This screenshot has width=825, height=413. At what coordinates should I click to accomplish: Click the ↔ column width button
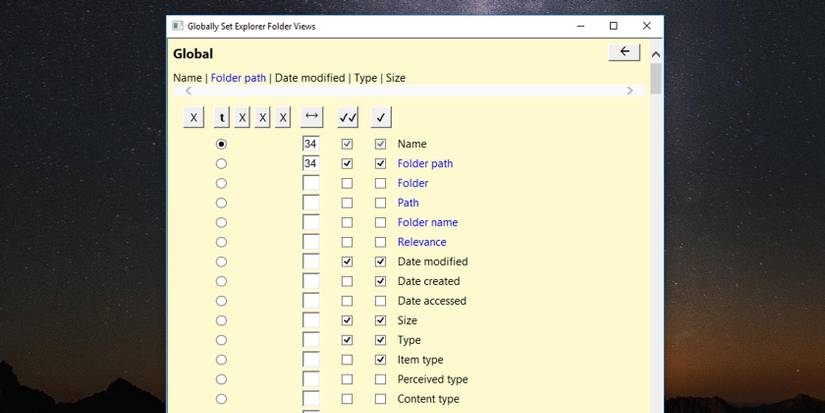[311, 117]
